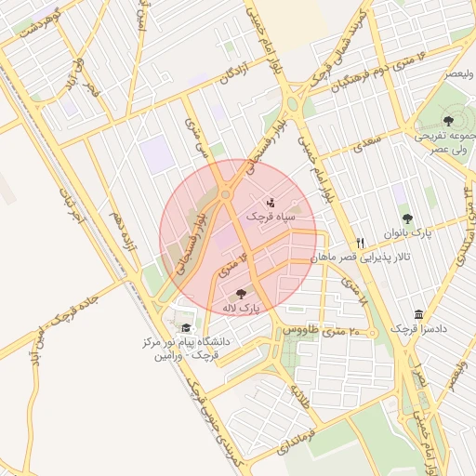Select the سعدی street label
Image resolution: width=476 pixels, height=476 pixels.
tap(367, 144)
